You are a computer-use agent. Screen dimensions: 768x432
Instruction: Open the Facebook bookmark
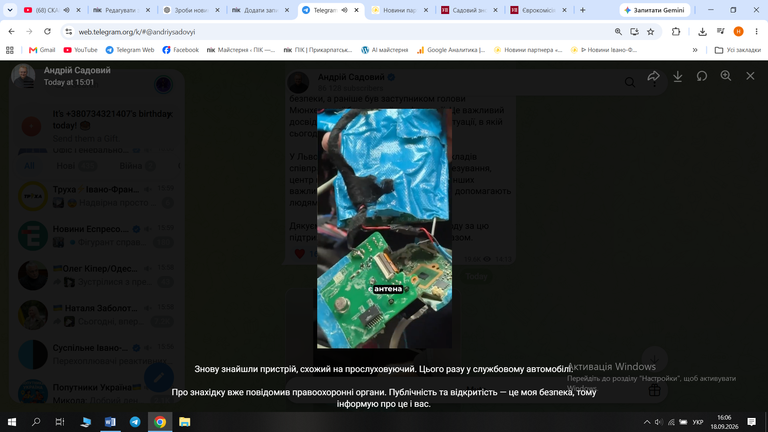click(180, 50)
